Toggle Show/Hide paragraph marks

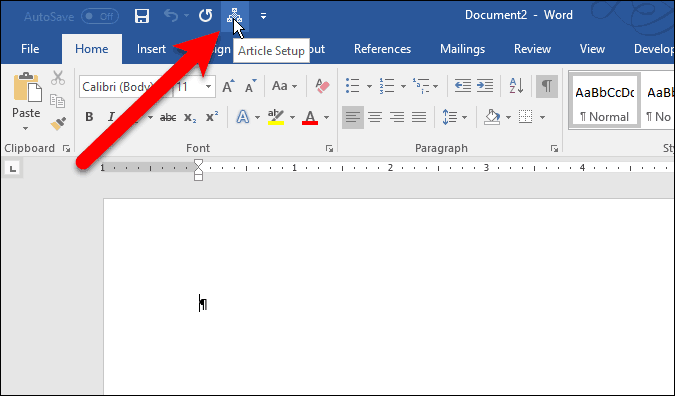coord(547,86)
